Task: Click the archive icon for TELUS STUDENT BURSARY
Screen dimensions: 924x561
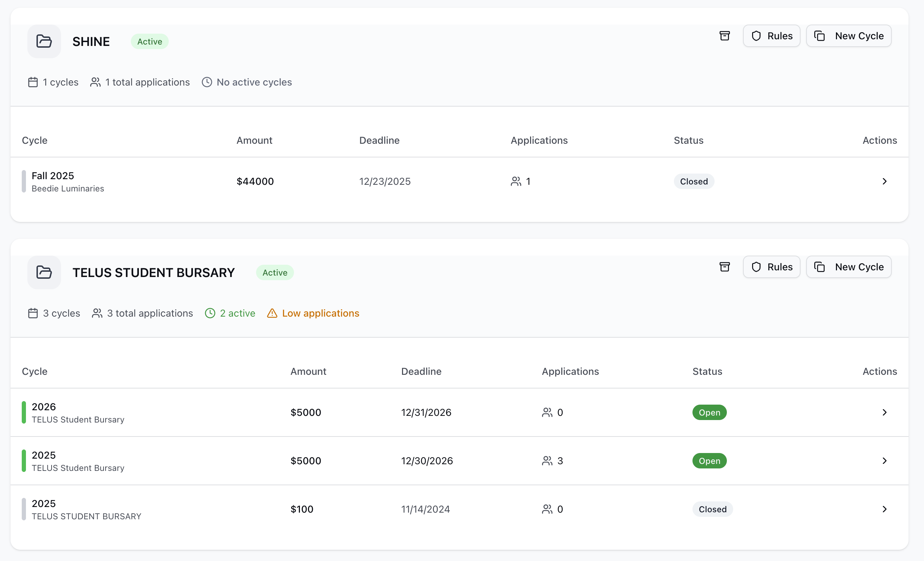Action: [x=724, y=267]
